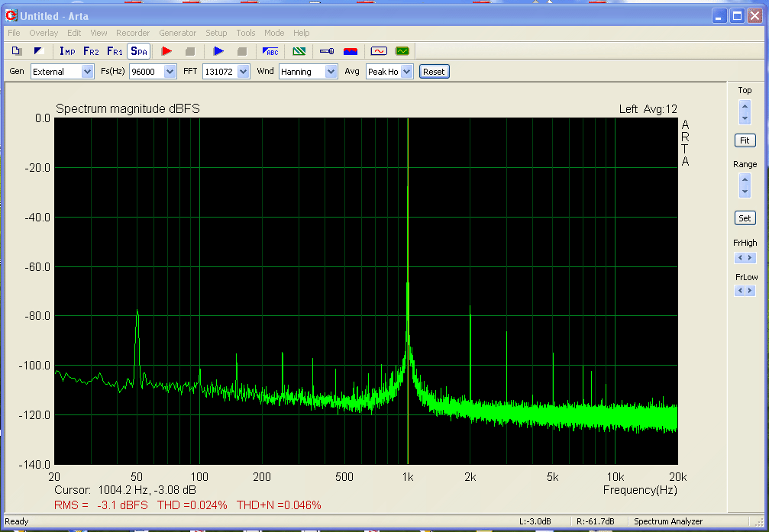
Task: Switch to FR1 single-channel mode
Action: pyautogui.click(x=115, y=51)
